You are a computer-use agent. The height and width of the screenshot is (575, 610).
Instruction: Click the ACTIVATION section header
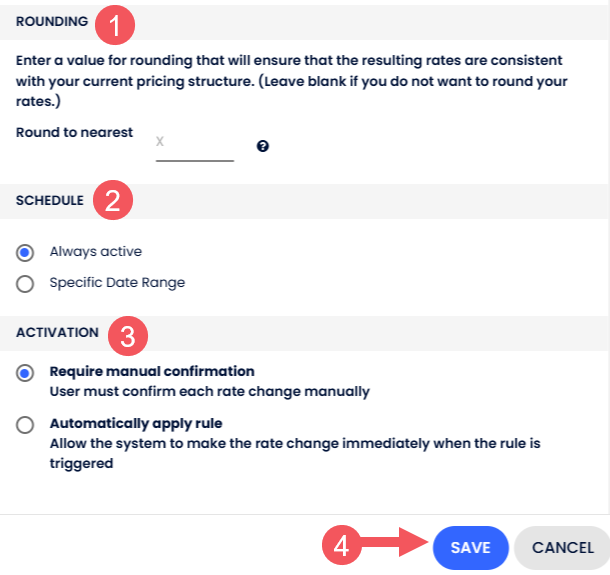57,332
